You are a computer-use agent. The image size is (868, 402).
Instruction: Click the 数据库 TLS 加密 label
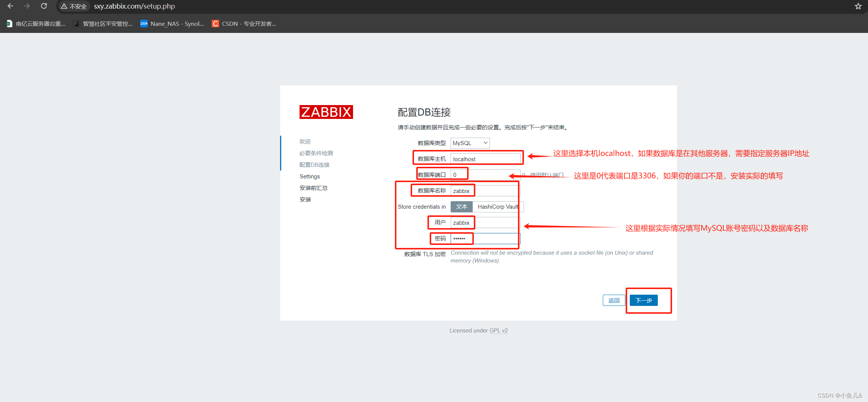[x=425, y=254]
